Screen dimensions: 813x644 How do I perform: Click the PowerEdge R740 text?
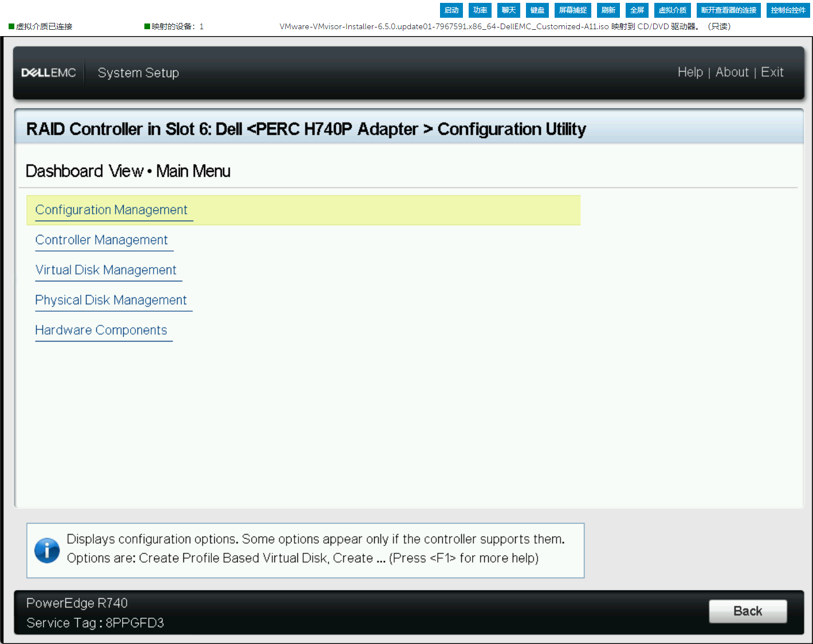77,603
